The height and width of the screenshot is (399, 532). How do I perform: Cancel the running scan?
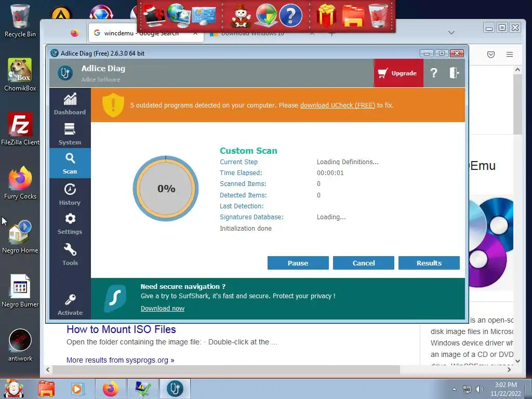pyautogui.click(x=363, y=263)
